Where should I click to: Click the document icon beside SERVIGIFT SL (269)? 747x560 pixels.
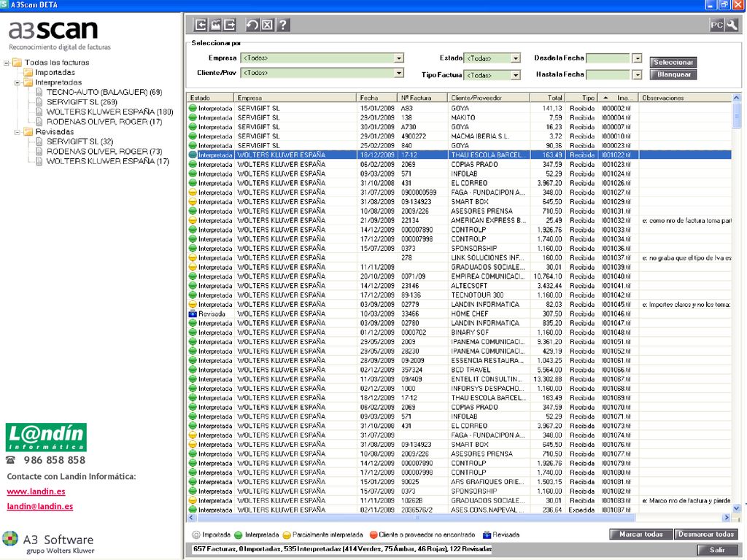tap(39, 102)
